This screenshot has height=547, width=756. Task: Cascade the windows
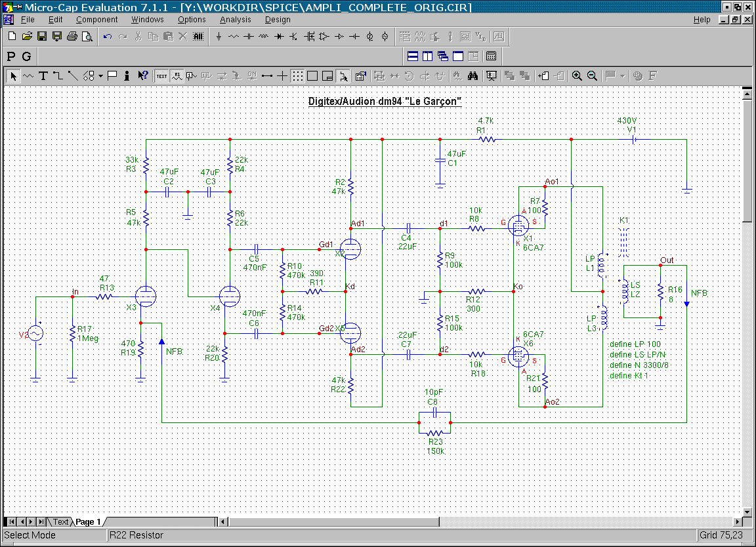(x=442, y=56)
